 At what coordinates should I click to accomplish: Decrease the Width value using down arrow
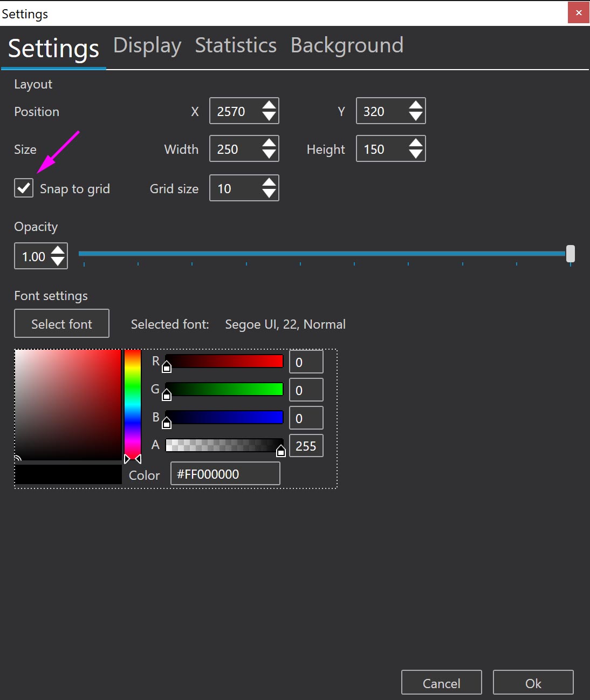tap(269, 154)
